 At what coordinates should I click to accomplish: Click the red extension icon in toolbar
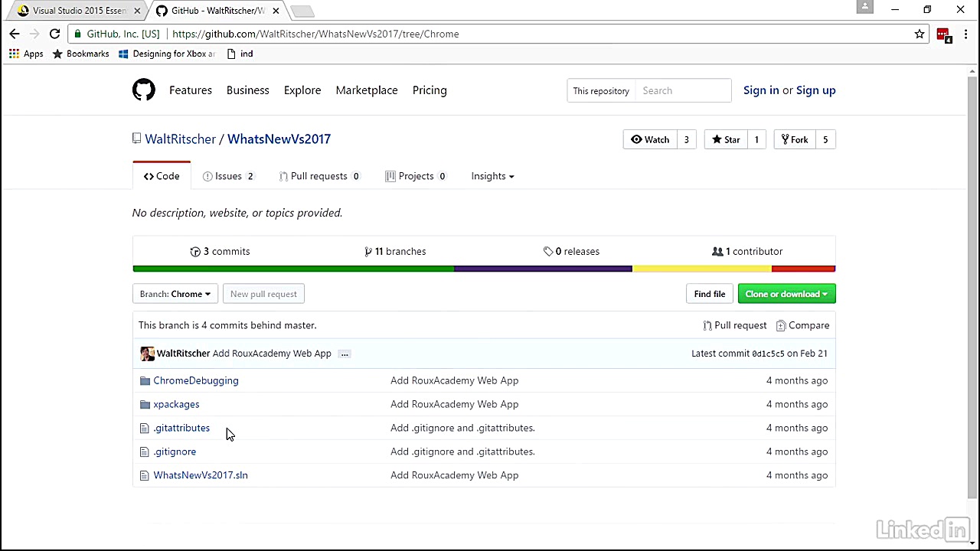[943, 34]
